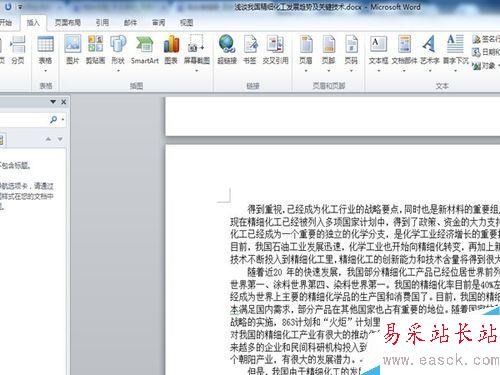Insert a SmartArt graphic

coord(144,50)
